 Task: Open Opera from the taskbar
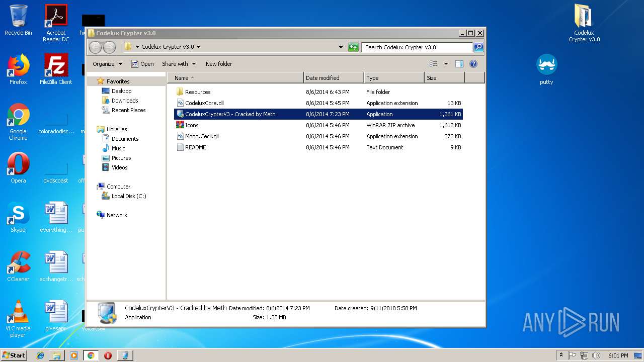click(x=108, y=355)
